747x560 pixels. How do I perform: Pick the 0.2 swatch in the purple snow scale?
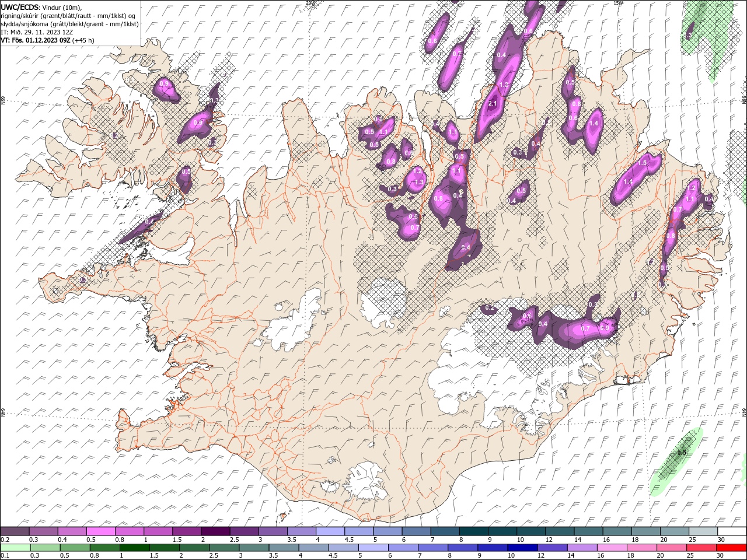15,531
